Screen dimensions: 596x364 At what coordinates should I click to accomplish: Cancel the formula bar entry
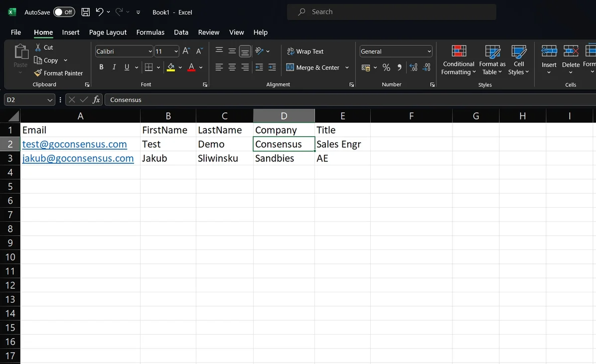pyautogui.click(x=72, y=100)
